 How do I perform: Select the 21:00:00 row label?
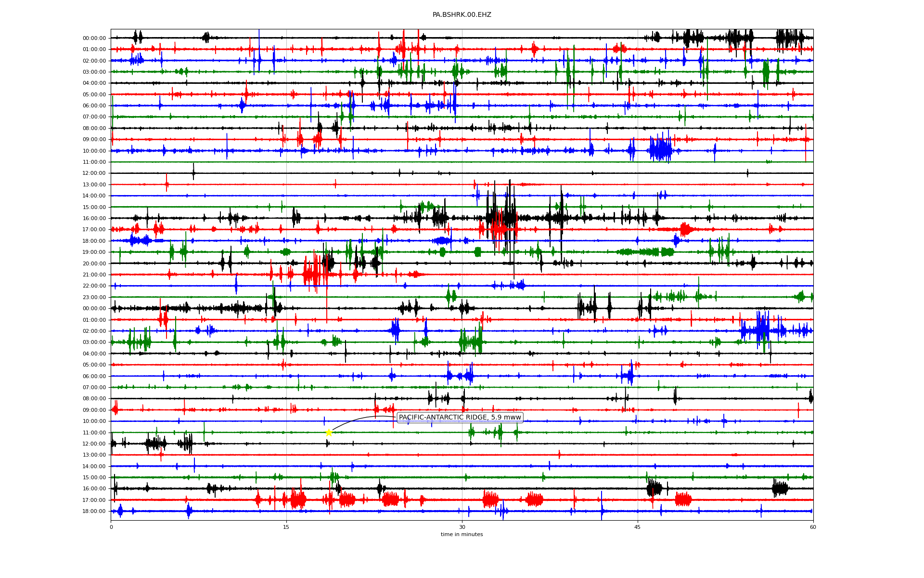[94, 275]
